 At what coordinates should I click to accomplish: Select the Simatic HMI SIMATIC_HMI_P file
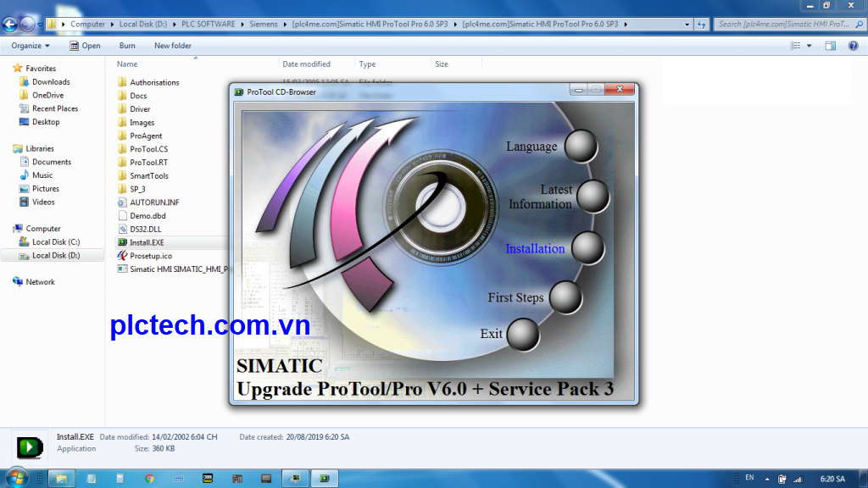172,269
